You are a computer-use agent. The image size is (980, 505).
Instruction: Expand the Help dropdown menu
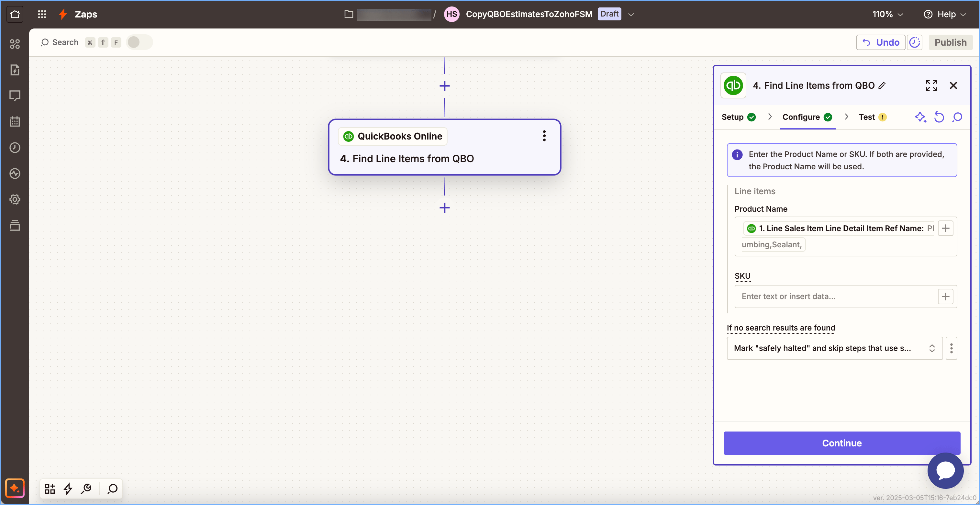[x=945, y=14]
